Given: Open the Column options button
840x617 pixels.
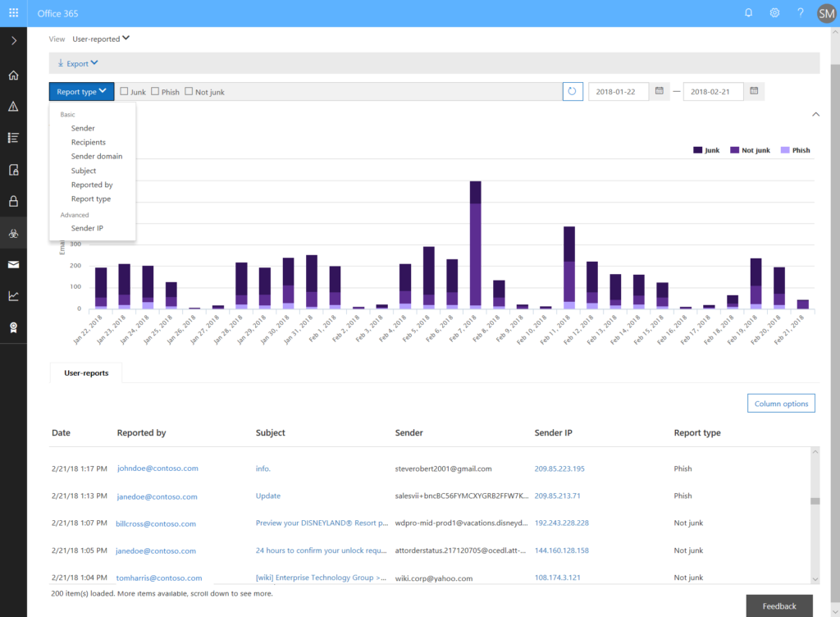Looking at the screenshot, I should click(780, 403).
